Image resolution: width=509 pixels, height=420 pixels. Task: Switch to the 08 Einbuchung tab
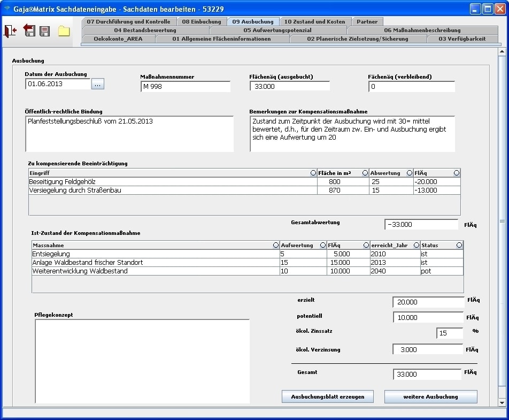pos(201,22)
